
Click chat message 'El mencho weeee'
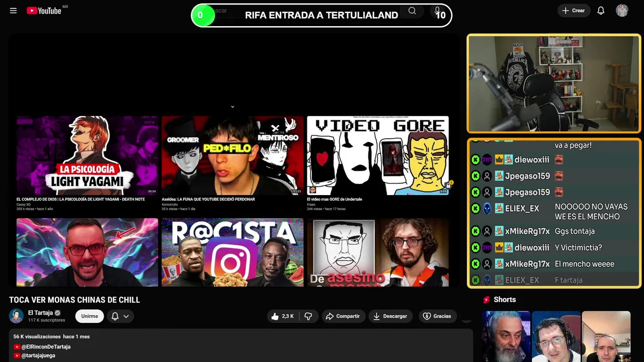584,264
